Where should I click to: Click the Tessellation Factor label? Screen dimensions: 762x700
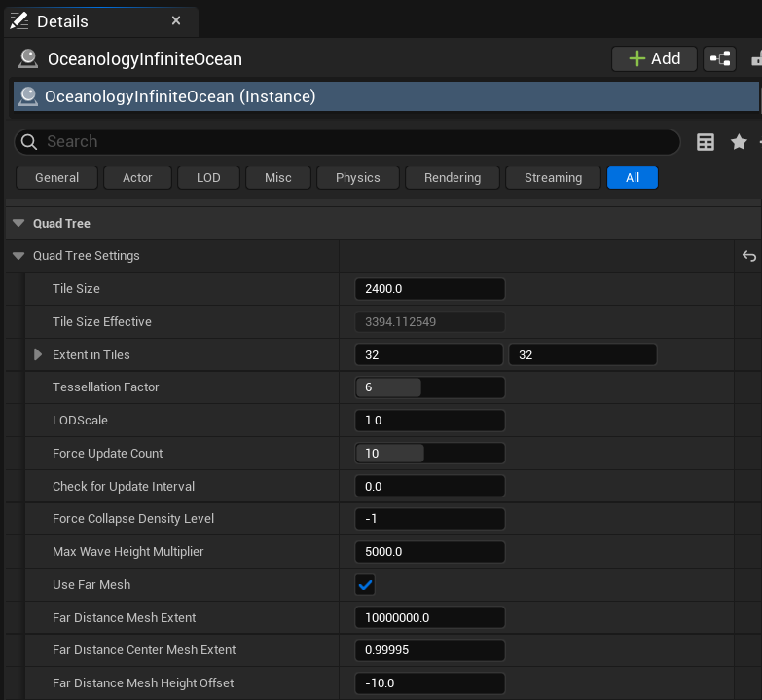[x=105, y=387]
